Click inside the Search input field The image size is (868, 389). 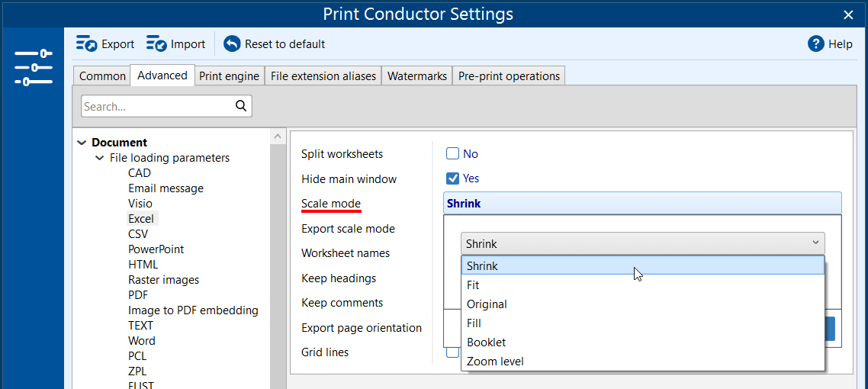pos(156,107)
